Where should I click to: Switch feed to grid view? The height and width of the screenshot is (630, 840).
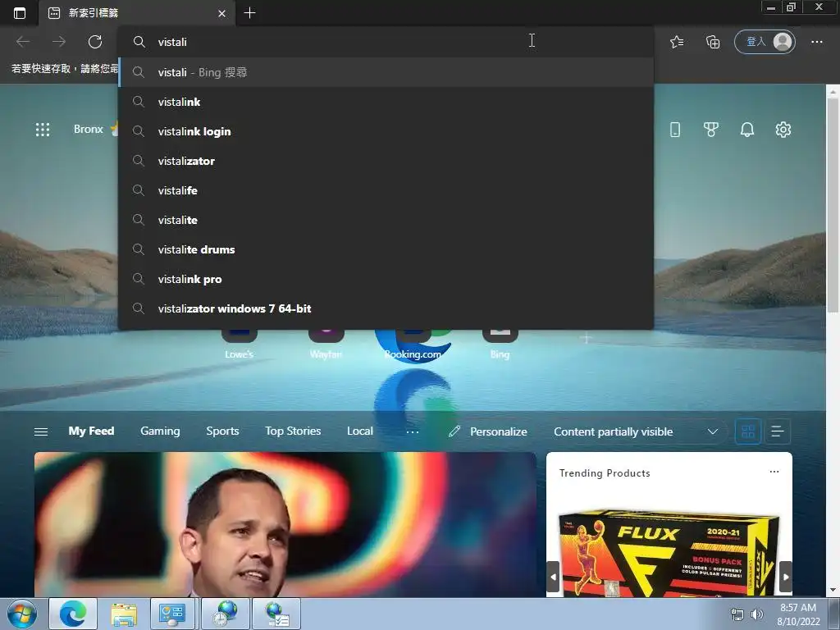748,431
